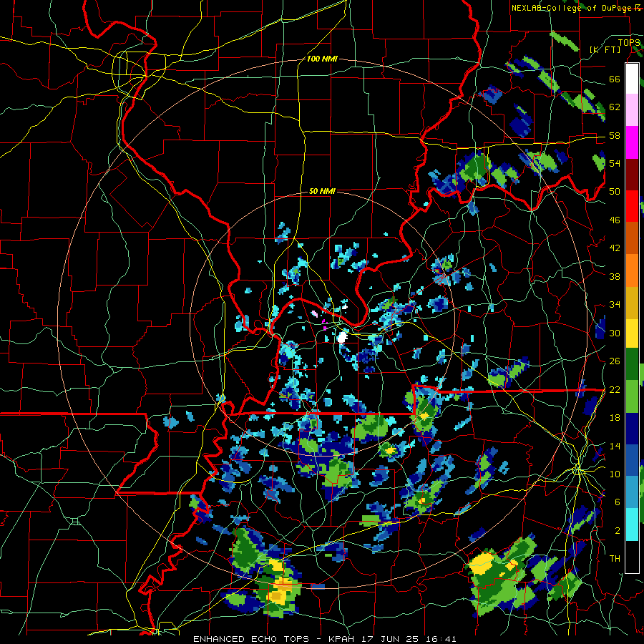The image size is (644, 644).
Task: Click the light green legend band
Action: [x=632, y=396]
